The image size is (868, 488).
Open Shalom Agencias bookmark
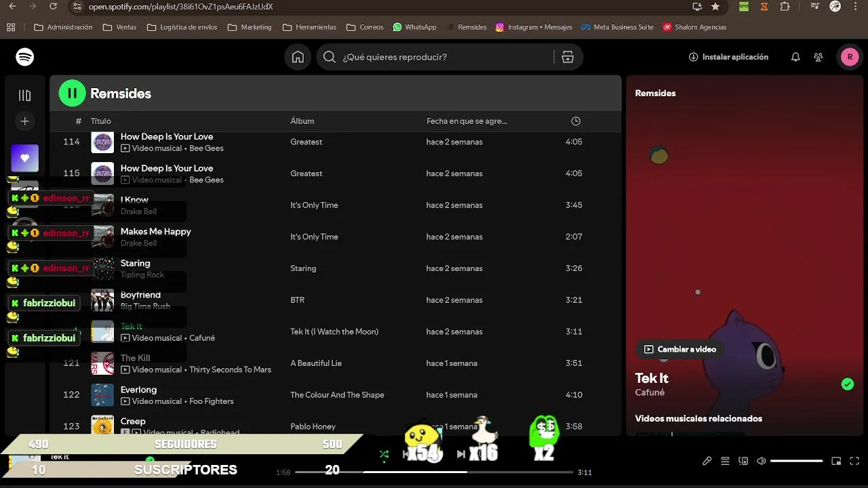click(x=694, y=27)
